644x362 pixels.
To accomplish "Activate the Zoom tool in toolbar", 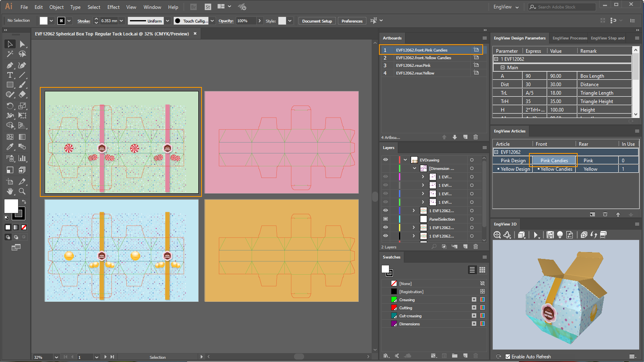I will click(23, 191).
